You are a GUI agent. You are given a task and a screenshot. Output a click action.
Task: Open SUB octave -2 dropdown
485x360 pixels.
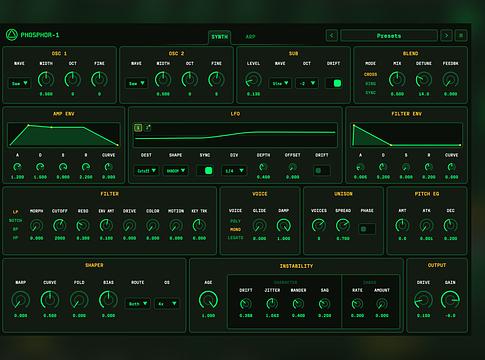pos(307,83)
